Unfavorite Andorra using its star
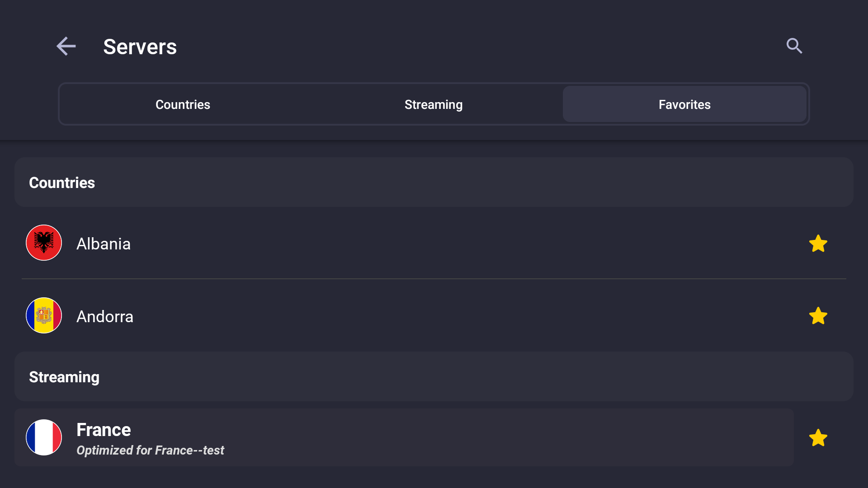868x488 pixels. [818, 316]
